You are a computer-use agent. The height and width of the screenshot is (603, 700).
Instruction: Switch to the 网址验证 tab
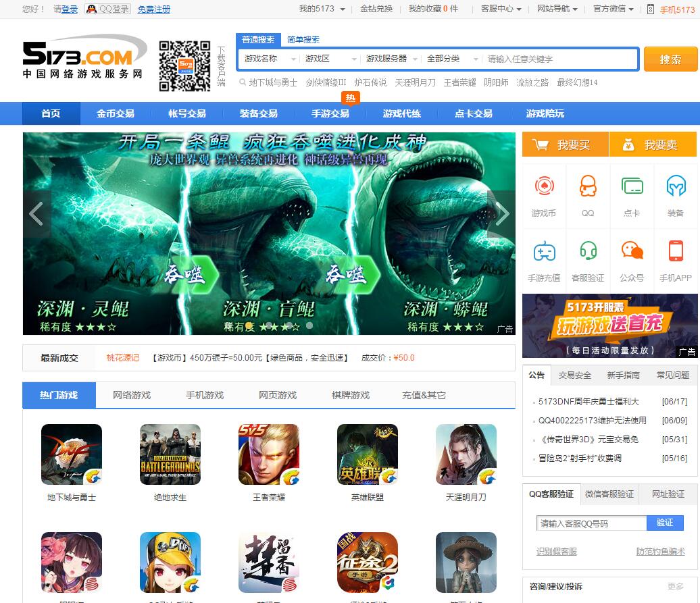click(668, 494)
